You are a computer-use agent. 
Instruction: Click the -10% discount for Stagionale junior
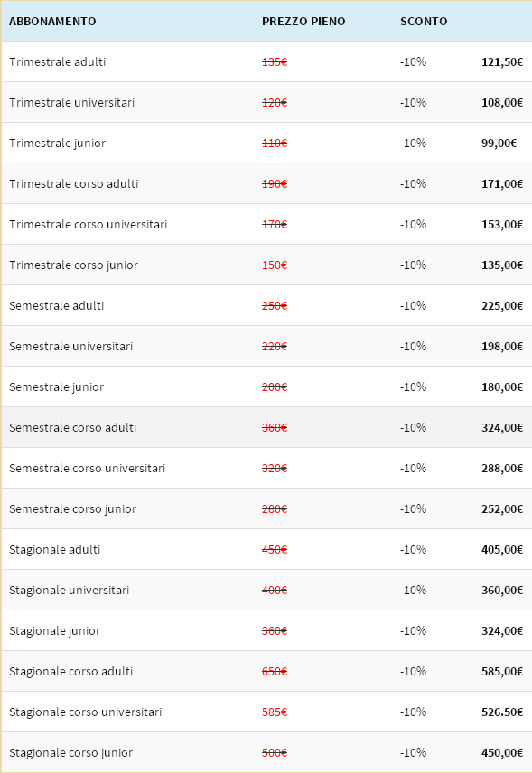click(x=413, y=631)
